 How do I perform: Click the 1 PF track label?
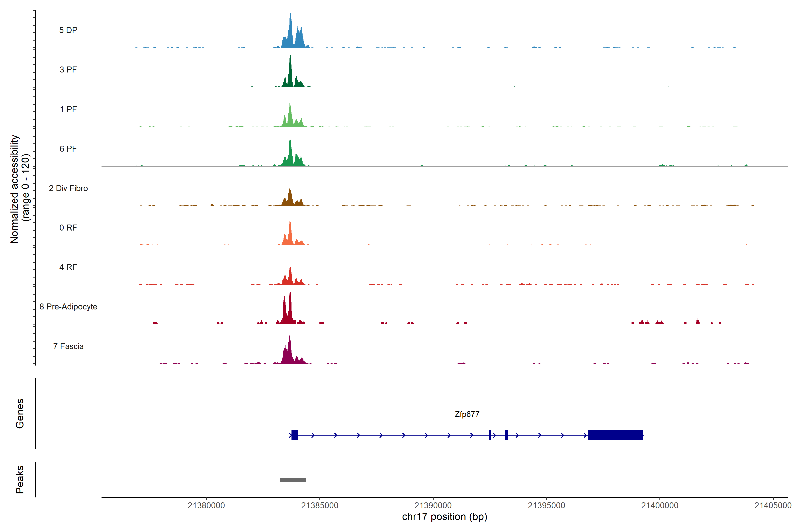tap(68, 109)
